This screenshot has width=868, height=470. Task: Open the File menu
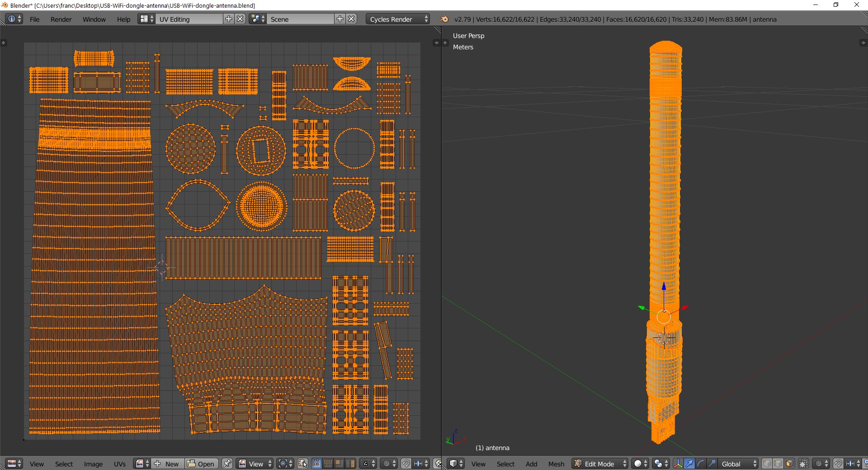coord(34,19)
